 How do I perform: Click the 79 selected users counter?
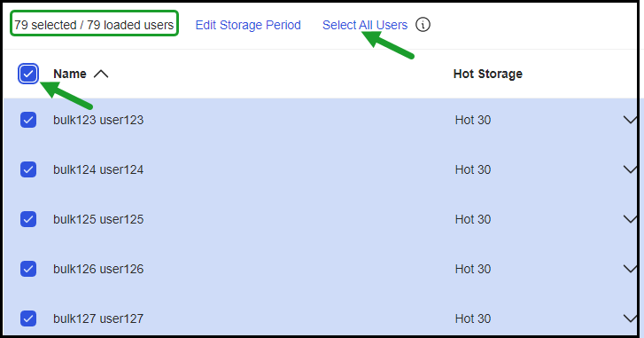[x=94, y=25]
